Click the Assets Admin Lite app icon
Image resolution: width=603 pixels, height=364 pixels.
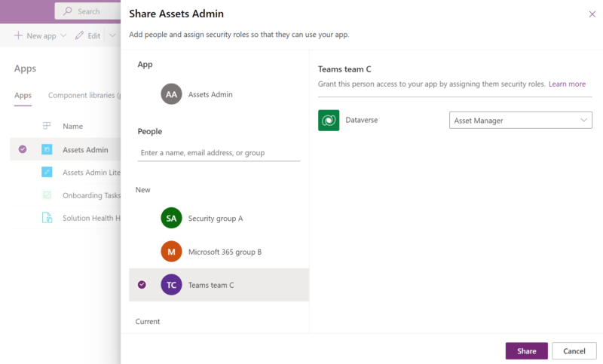pos(47,172)
